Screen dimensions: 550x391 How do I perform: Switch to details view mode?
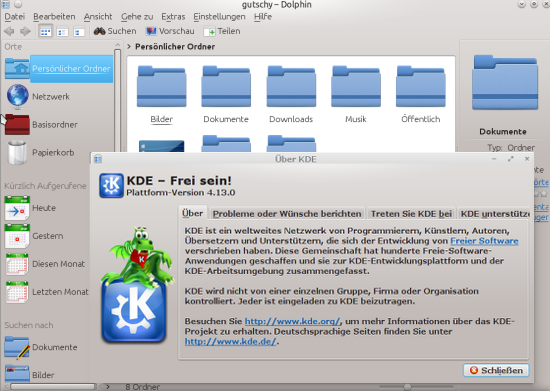click(x=79, y=32)
